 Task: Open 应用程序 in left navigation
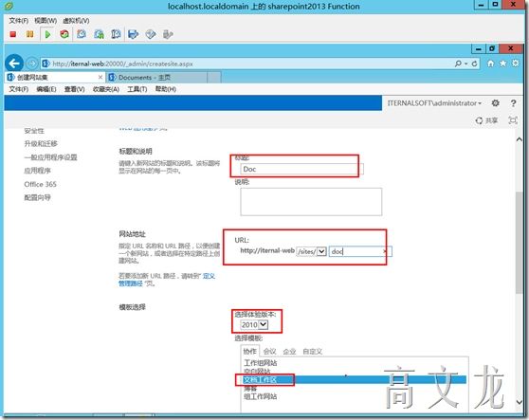pos(38,171)
